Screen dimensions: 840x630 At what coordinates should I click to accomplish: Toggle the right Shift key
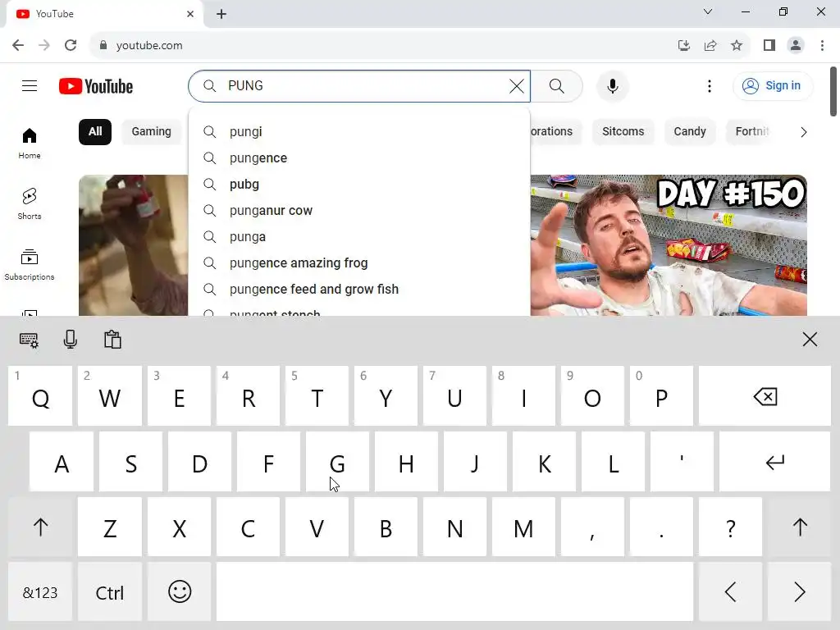(x=799, y=527)
